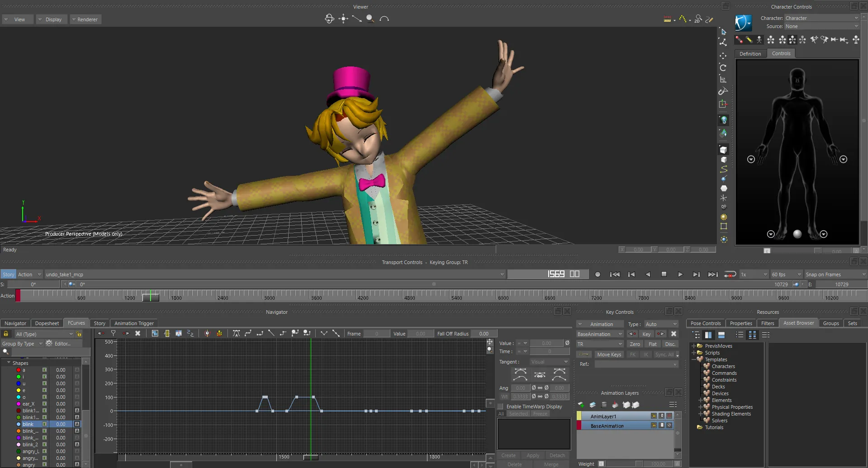Open the 60 fps frame rate dropdown
Viewport: 868px width, 468px height.
pyautogui.click(x=786, y=274)
